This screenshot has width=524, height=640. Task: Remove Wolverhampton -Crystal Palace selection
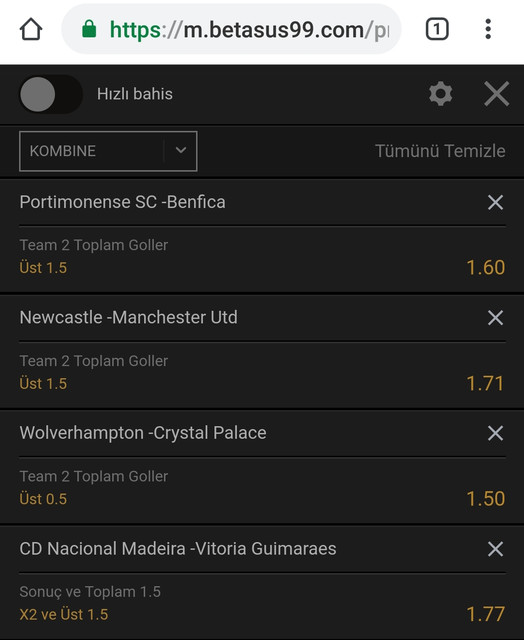(x=495, y=433)
